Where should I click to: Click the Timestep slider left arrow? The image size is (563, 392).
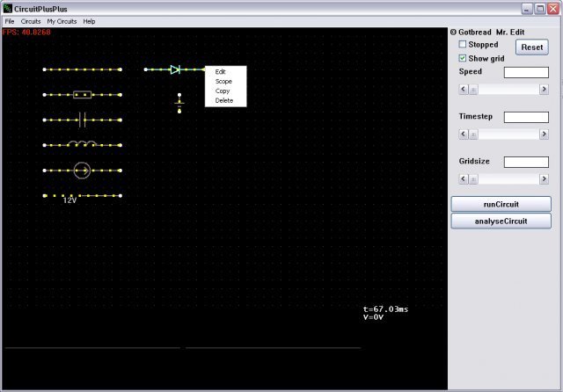point(464,134)
